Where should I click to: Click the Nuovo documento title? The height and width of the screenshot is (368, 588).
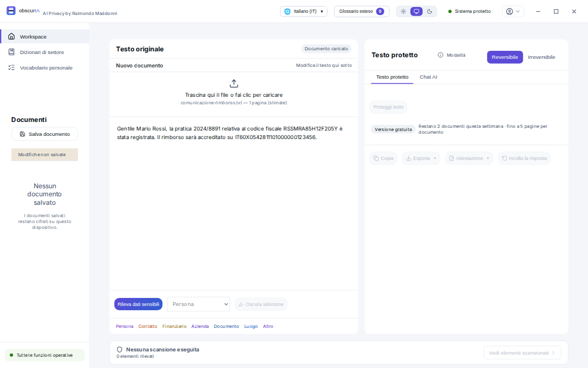pos(140,65)
